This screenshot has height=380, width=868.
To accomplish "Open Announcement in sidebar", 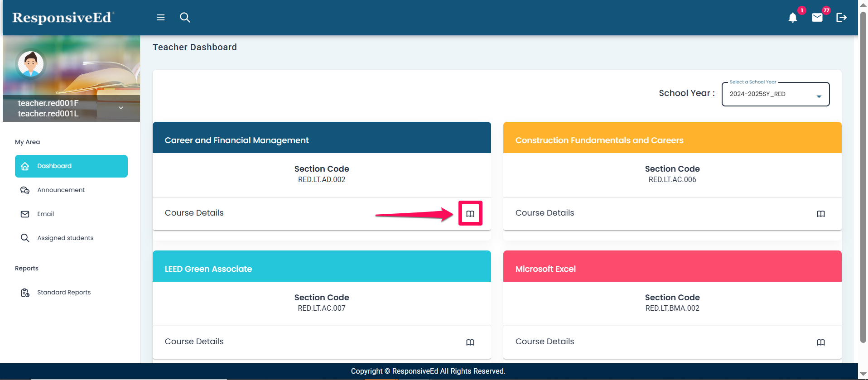I will pyautogui.click(x=61, y=190).
